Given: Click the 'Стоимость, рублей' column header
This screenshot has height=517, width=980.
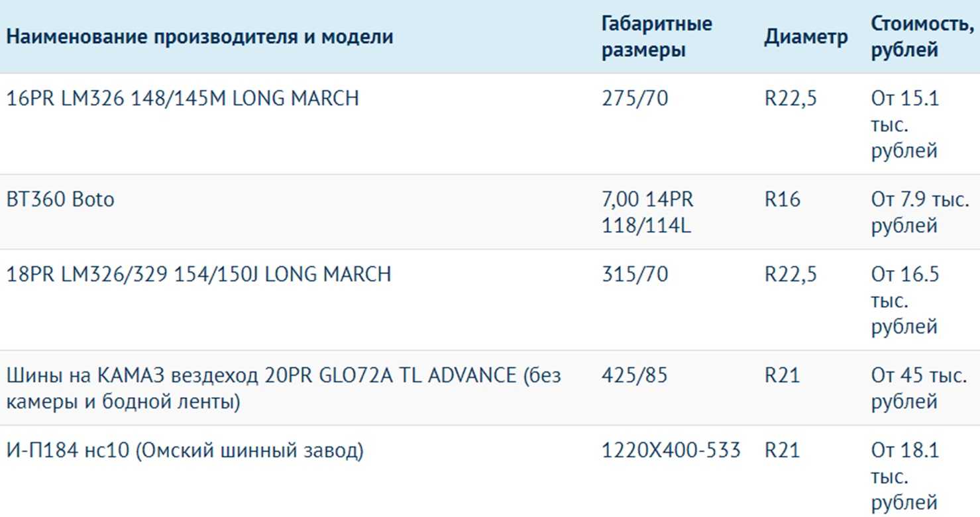Looking at the screenshot, I should [921, 36].
